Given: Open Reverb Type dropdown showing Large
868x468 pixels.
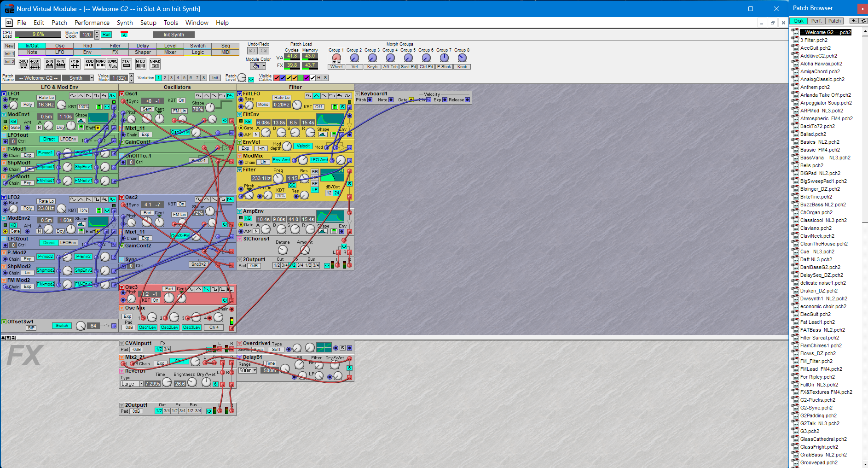Looking at the screenshot, I should point(141,384).
